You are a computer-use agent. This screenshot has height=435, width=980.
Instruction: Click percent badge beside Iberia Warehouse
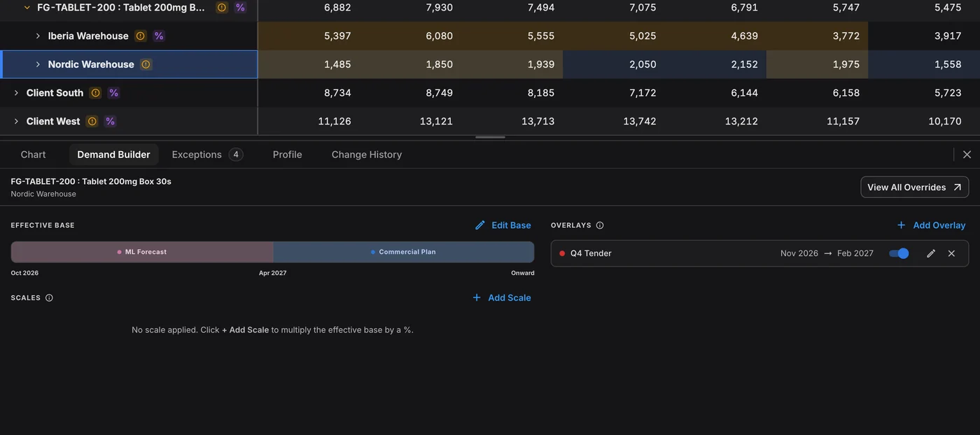[159, 36]
